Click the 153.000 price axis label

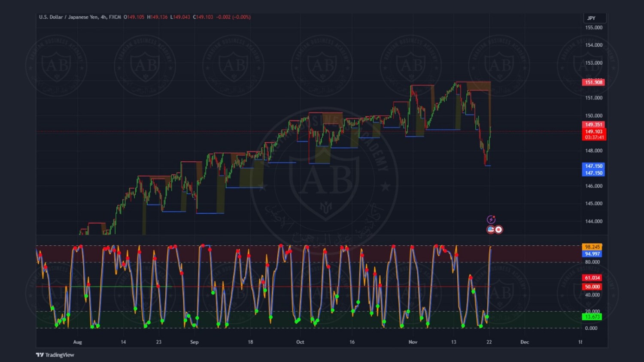(x=594, y=63)
